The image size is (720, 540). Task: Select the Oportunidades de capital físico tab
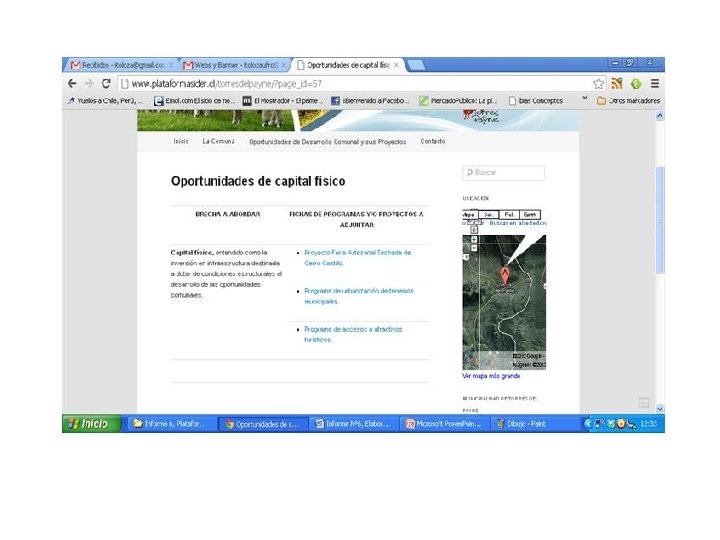pos(348,65)
